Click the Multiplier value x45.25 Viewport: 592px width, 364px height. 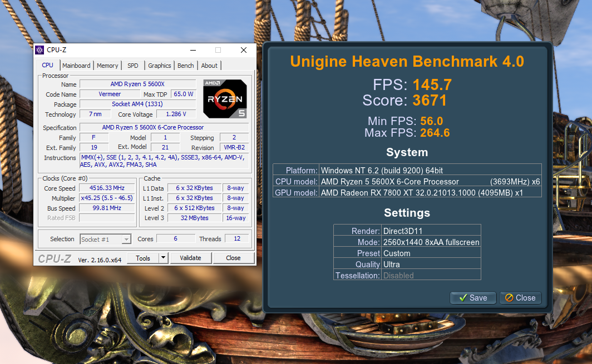point(107,198)
